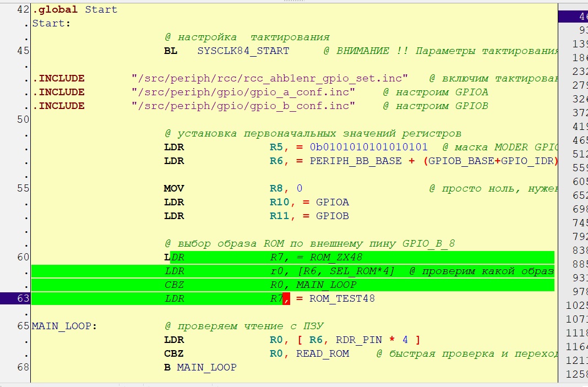Select entry 93 in the right panel
This screenshot has height=387, width=588.
(x=582, y=30)
